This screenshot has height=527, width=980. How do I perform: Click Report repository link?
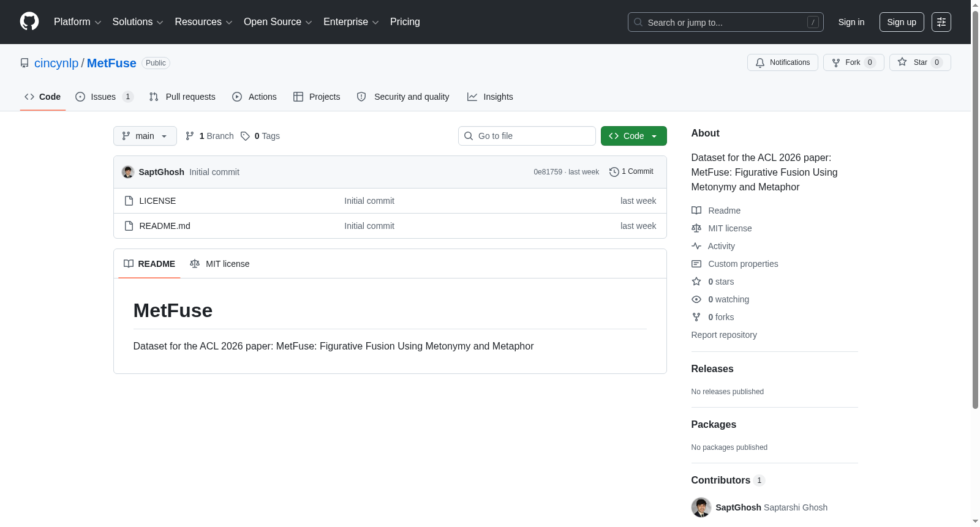coord(724,335)
